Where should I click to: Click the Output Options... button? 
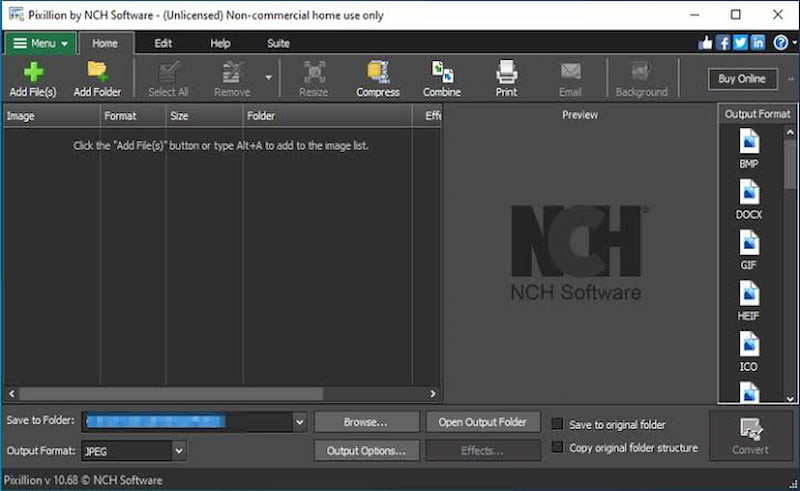click(x=366, y=451)
